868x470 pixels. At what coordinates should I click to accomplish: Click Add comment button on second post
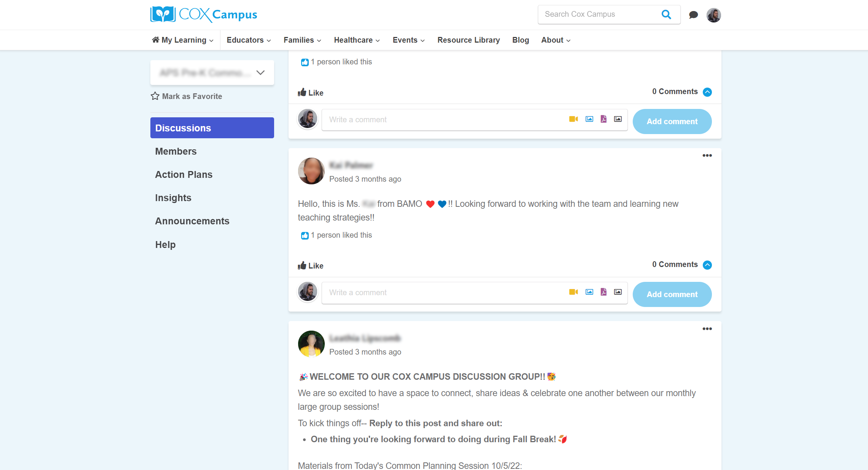click(x=672, y=294)
